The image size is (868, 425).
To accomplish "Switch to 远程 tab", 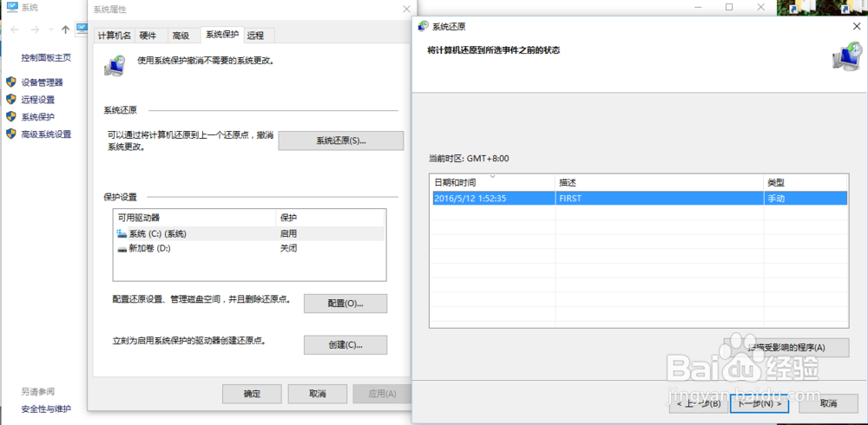I will [255, 36].
